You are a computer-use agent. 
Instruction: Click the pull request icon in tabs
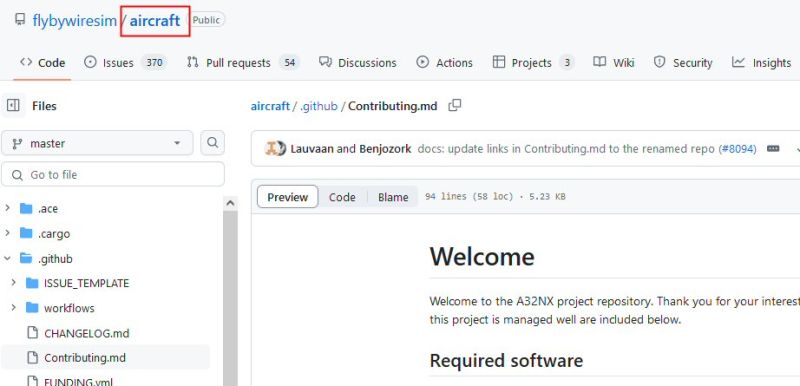192,62
